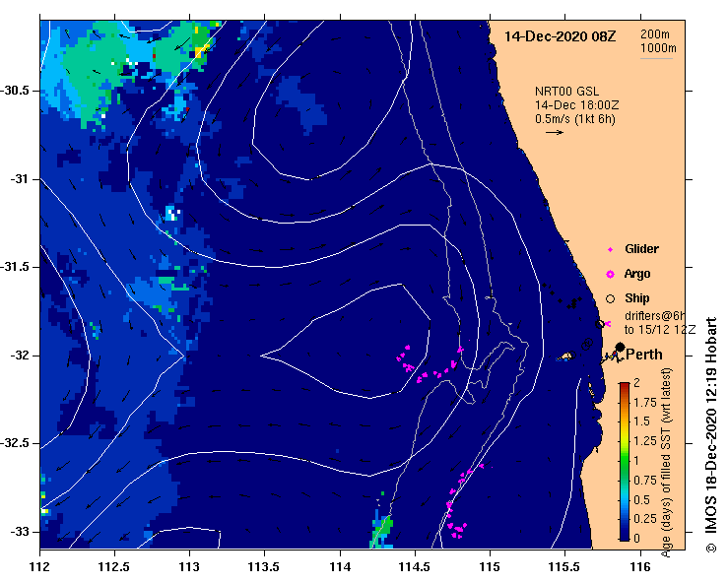
Task: Click the 14-Dec 18:00Z timestamp text
Action: [576, 105]
